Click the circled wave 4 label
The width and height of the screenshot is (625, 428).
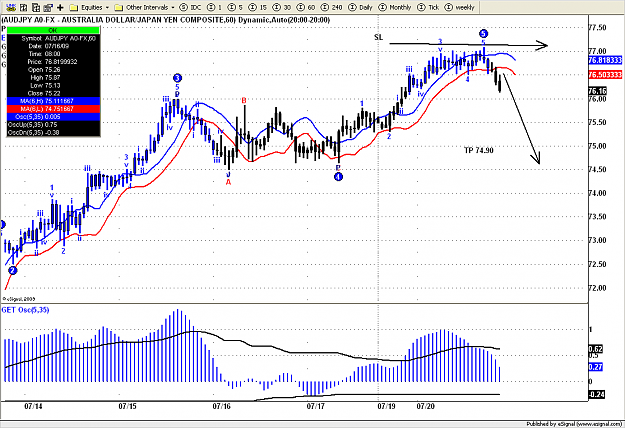338,176
